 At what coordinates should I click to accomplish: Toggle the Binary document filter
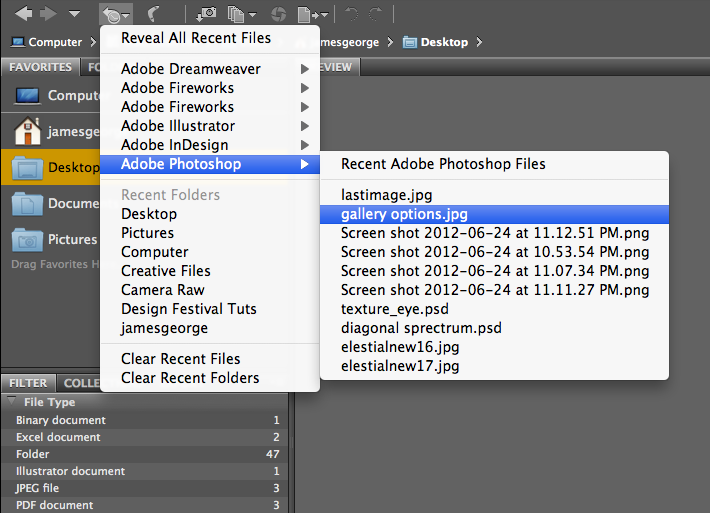60,420
